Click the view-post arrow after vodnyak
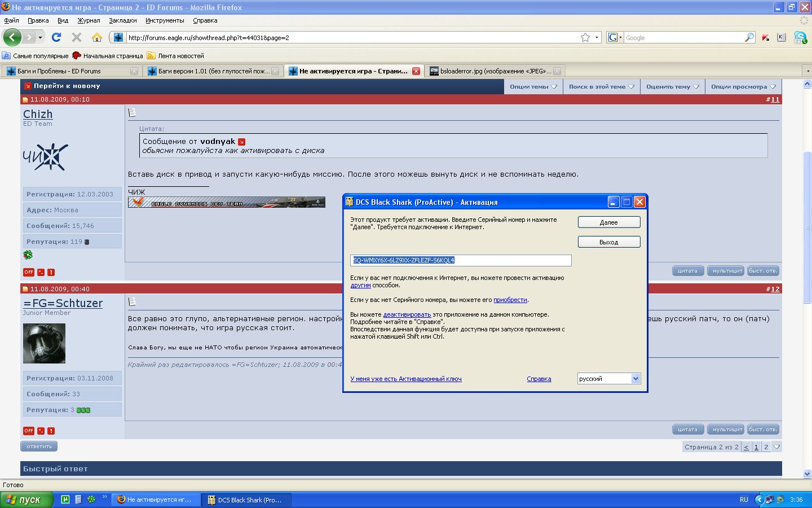This screenshot has height=508, width=812. pyautogui.click(x=241, y=142)
